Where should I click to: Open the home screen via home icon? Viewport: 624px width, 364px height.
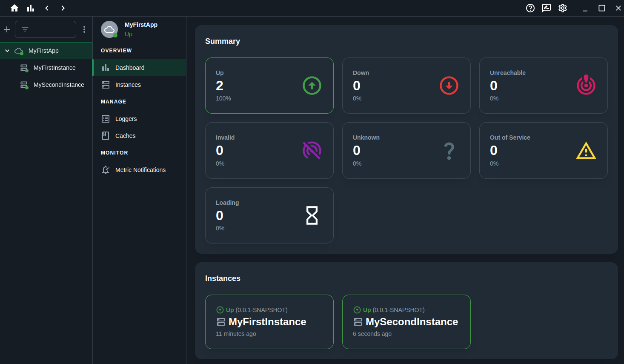click(x=14, y=8)
